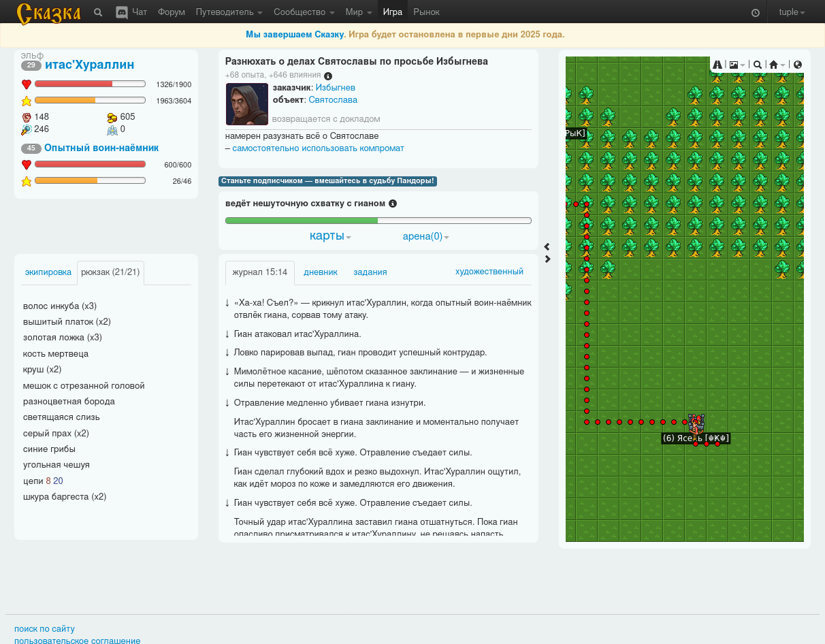
Task: Open the map image layers dropdown
Action: point(737,65)
